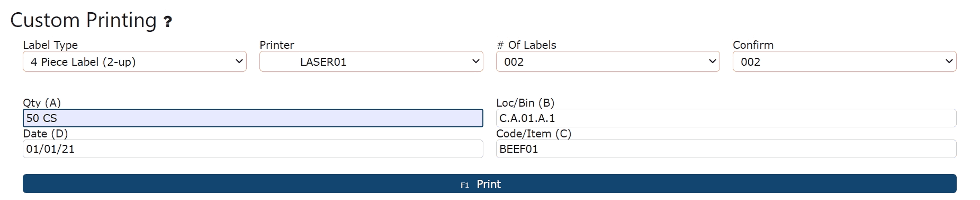Click the Loc/Bin (B) label text

(525, 103)
